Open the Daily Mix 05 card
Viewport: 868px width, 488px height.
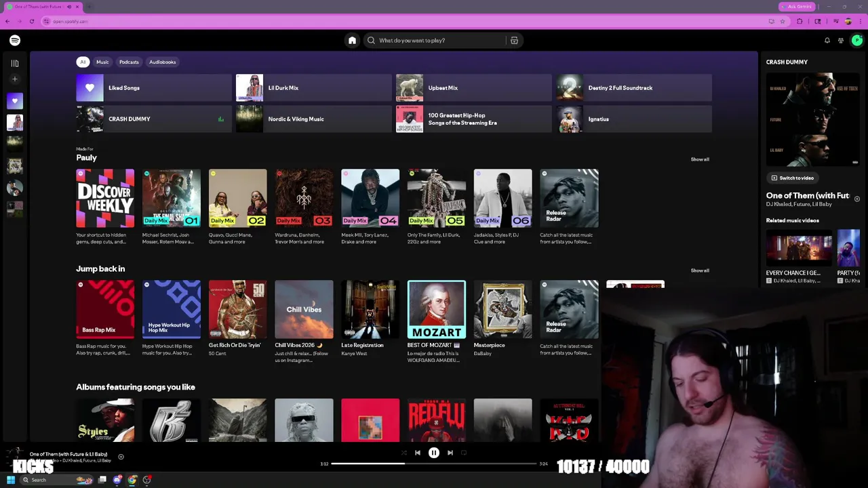point(437,207)
